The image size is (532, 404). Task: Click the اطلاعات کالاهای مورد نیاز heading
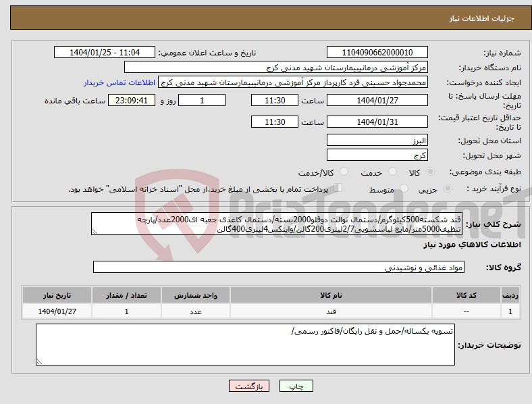point(472,245)
